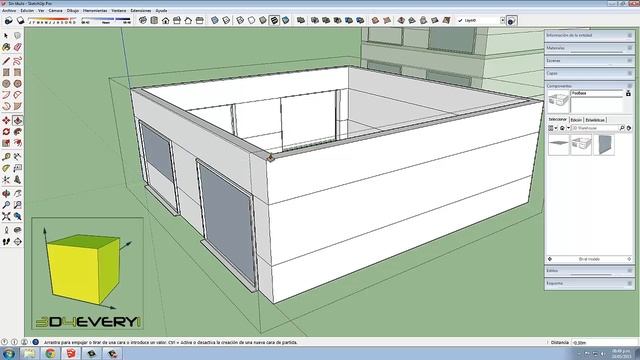Image resolution: width=640 pixels, height=360 pixels.
Task: Click the Zoom Extents tool
Action: [6, 216]
